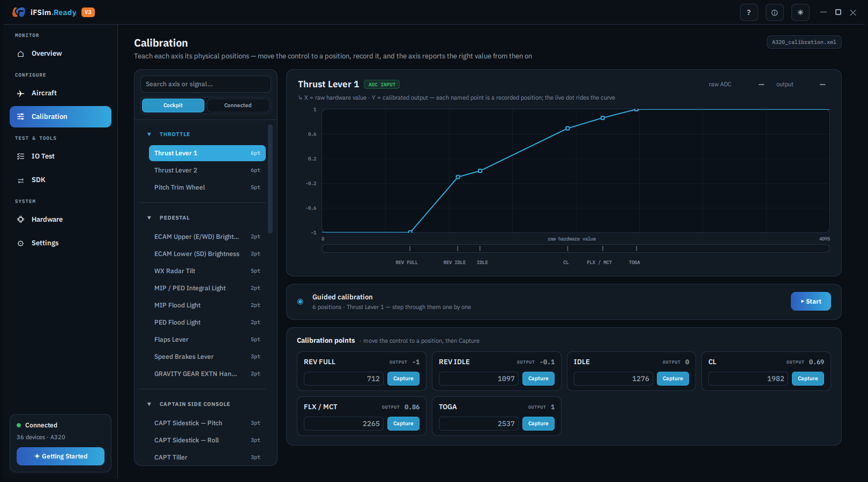This screenshot has width=868, height=482.
Task: Click the info circle icon in title bar
Action: [x=774, y=12]
